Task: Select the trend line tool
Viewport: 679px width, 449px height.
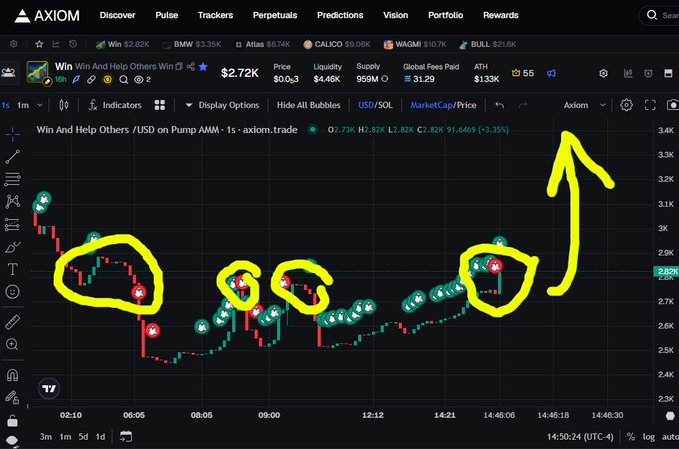Action: point(13,157)
